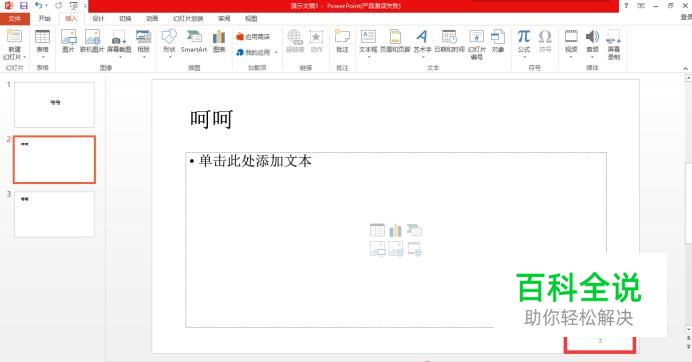Click the slide title text 呵呵
This screenshot has height=362, width=692.
tap(211, 119)
